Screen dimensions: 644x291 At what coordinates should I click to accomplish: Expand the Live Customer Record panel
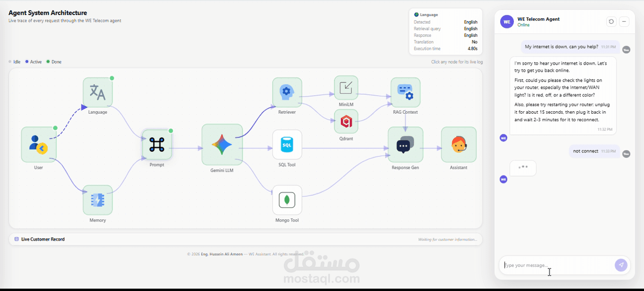click(x=246, y=239)
